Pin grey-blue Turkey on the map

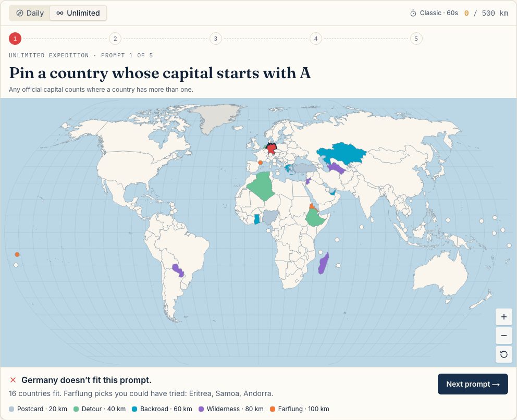pos(304,168)
